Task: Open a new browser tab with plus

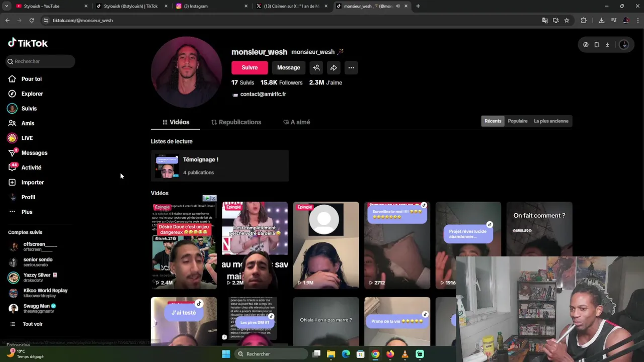Action: pos(418,6)
